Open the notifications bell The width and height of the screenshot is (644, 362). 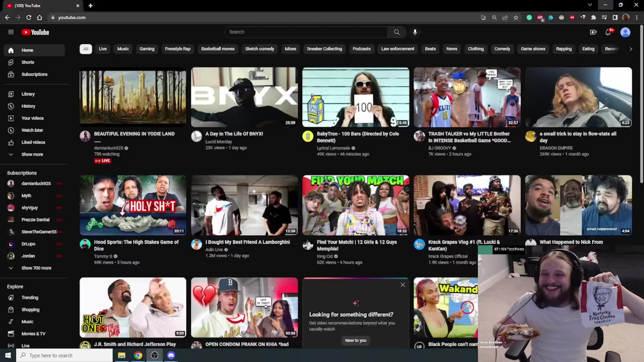[x=608, y=32]
